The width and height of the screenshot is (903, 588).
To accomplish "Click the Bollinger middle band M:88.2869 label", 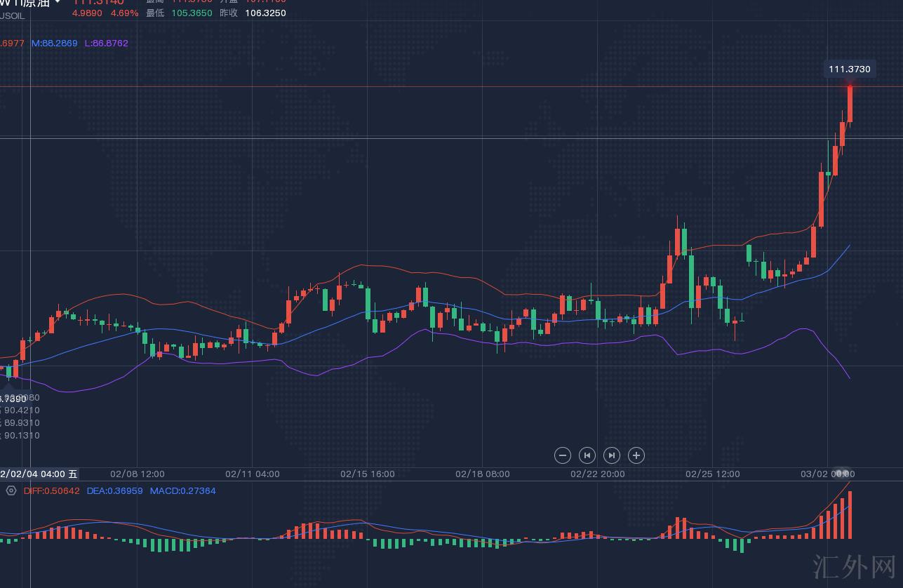I will tap(54, 44).
